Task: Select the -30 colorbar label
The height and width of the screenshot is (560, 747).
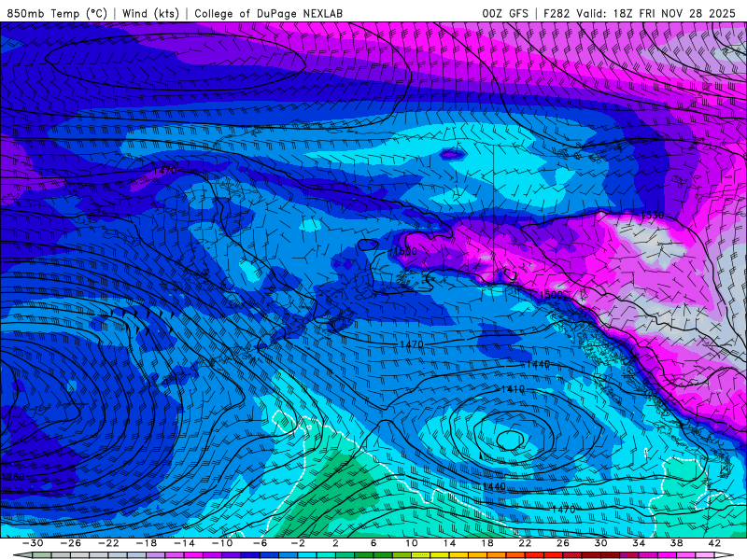Action: [33, 543]
